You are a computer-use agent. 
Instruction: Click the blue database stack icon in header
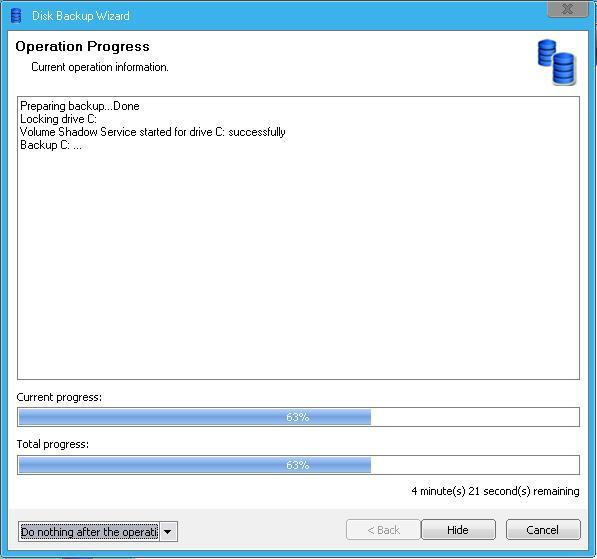pyautogui.click(x=557, y=62)
